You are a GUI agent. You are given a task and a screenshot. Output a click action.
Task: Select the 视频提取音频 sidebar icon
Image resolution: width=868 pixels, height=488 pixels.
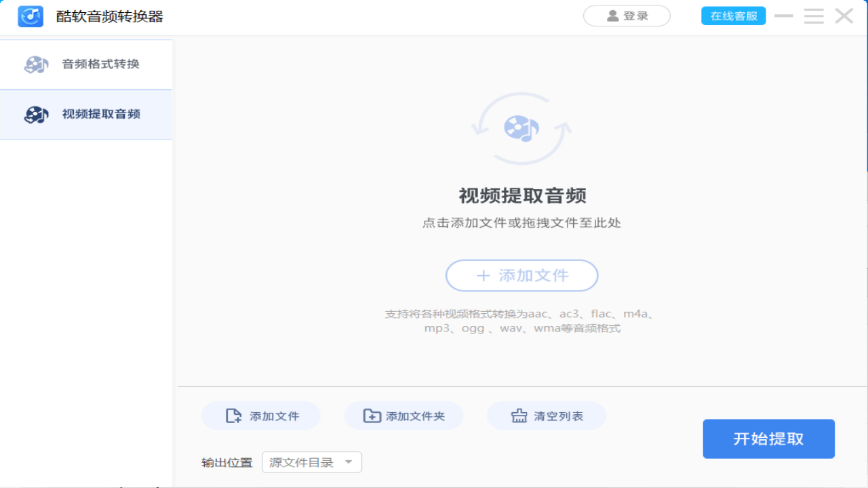pos(36,114)
